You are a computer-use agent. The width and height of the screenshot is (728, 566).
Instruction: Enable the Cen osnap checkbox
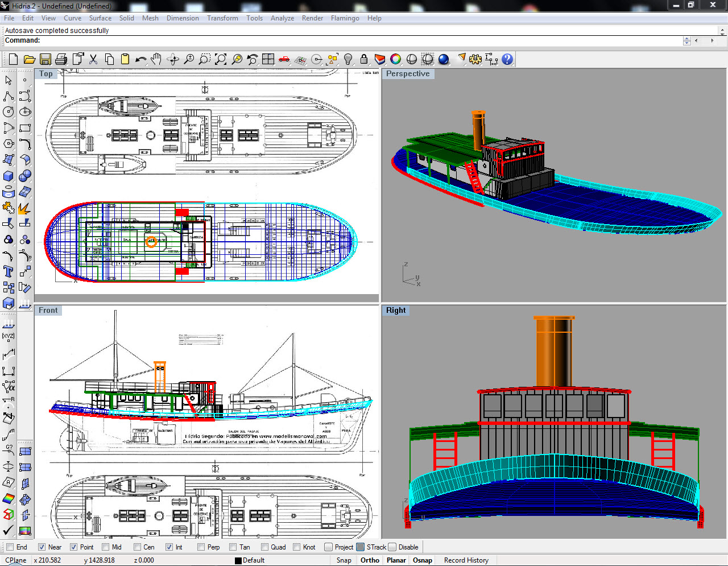(137, 547)
